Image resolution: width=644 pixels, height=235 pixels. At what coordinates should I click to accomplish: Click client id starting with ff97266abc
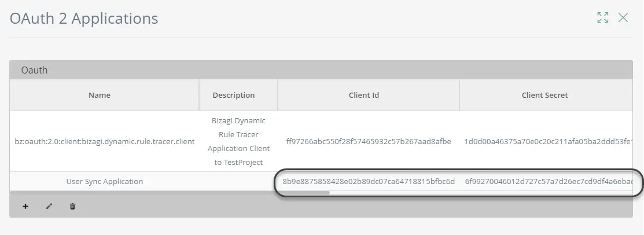click(x=369, y=142)
